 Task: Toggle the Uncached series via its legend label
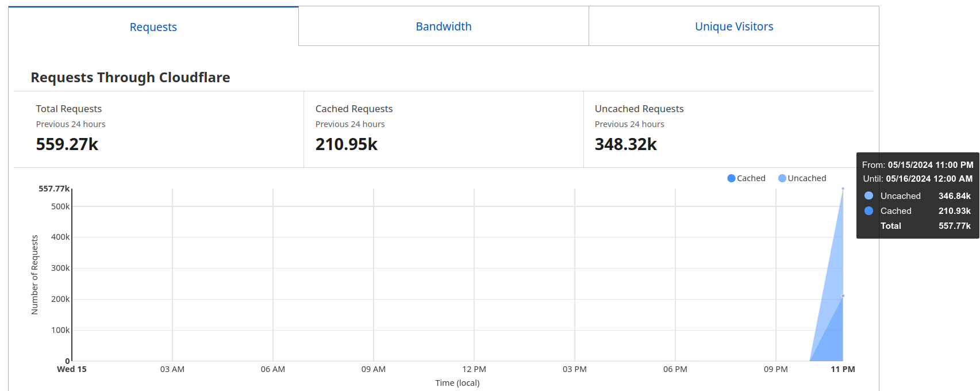(x=806, y=178)
